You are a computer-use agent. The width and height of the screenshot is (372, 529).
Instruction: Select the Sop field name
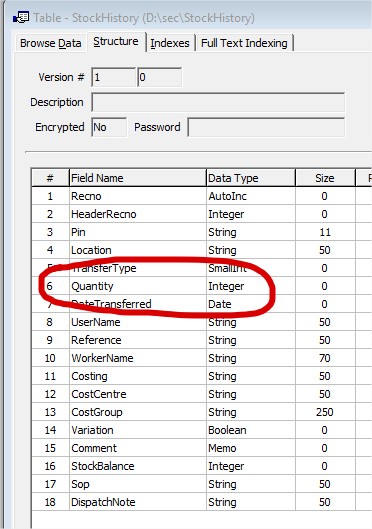tap(80, 484)
